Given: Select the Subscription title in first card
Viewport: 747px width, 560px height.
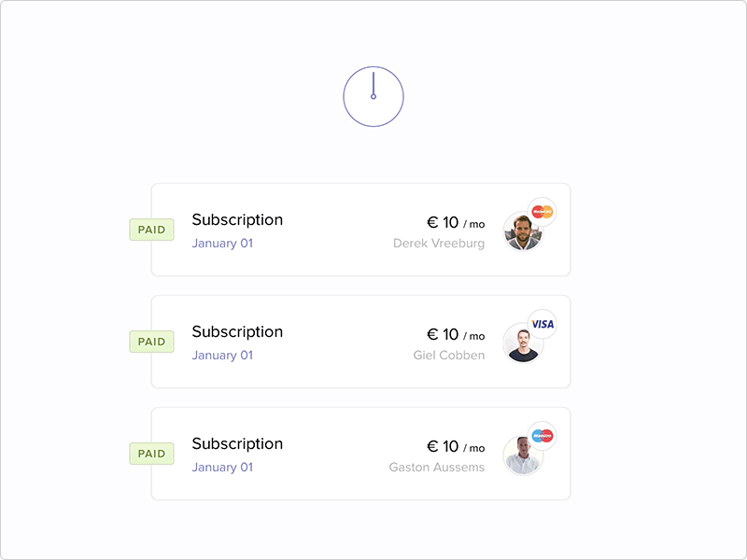Looking at the screenshot, I should pos(237,220).
